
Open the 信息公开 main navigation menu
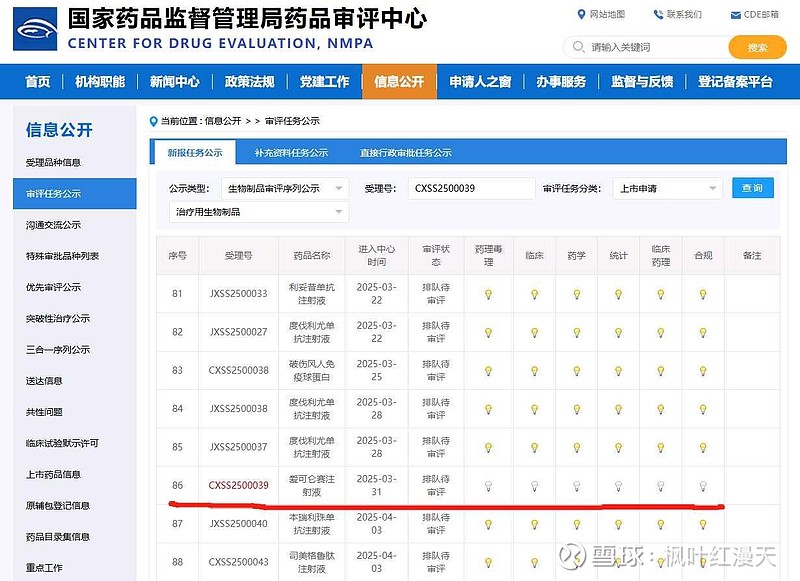[x=398, y=82]
